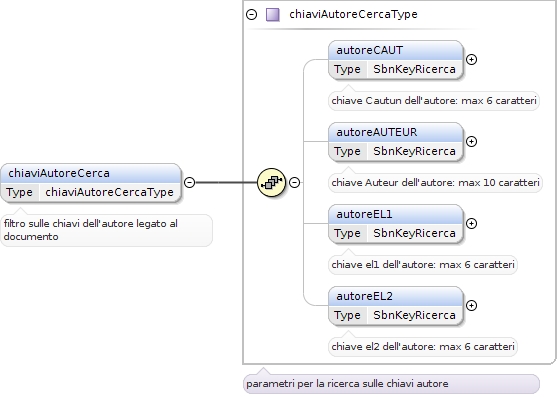
Task: Open SbnKeyRicerca type of autoreAUTEUR
Action: pos(414,151)
